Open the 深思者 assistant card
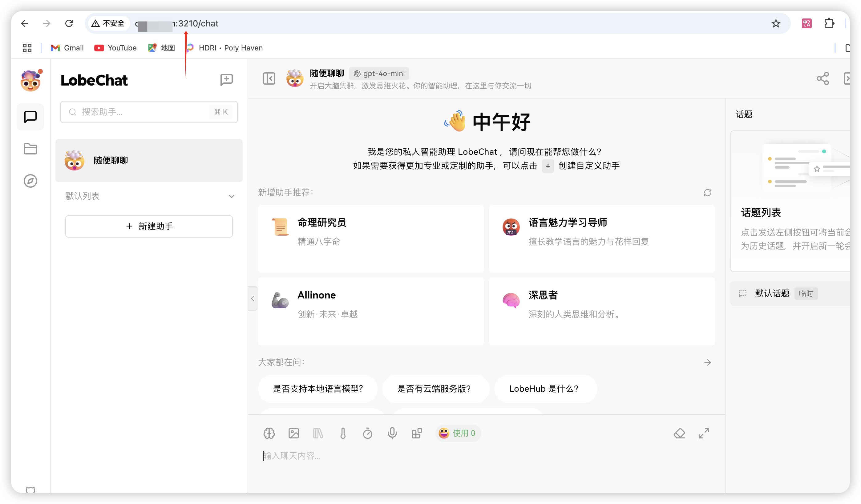 coord(602,311)
